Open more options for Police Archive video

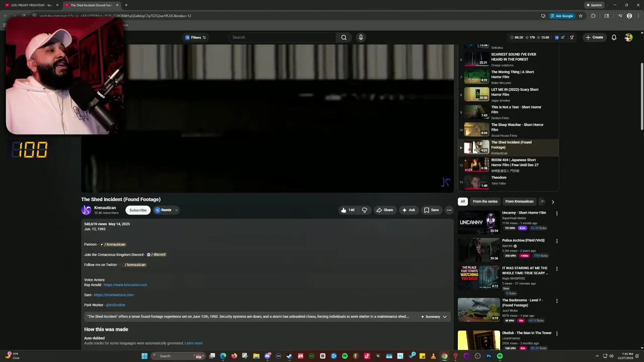[x=556, y=241]
